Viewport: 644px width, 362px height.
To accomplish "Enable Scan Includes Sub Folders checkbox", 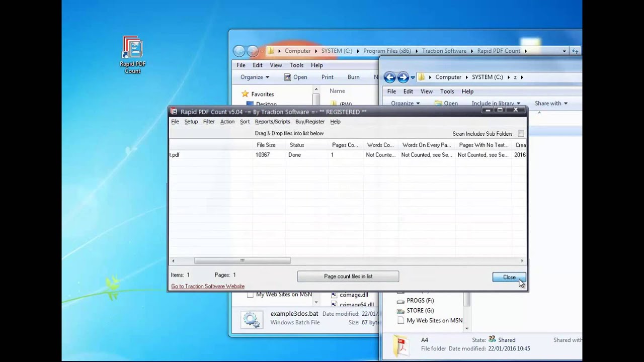I will [x=521, y=134].
